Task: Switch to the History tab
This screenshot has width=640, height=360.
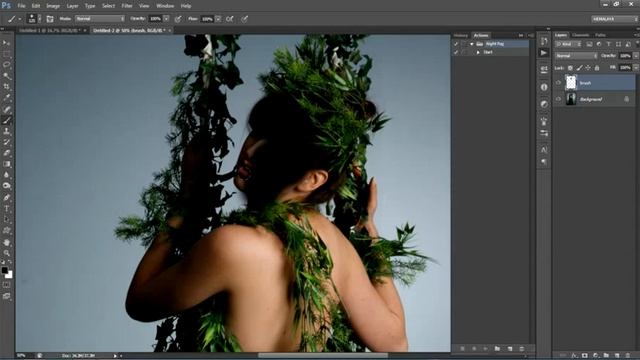Action: click(460, 36)
